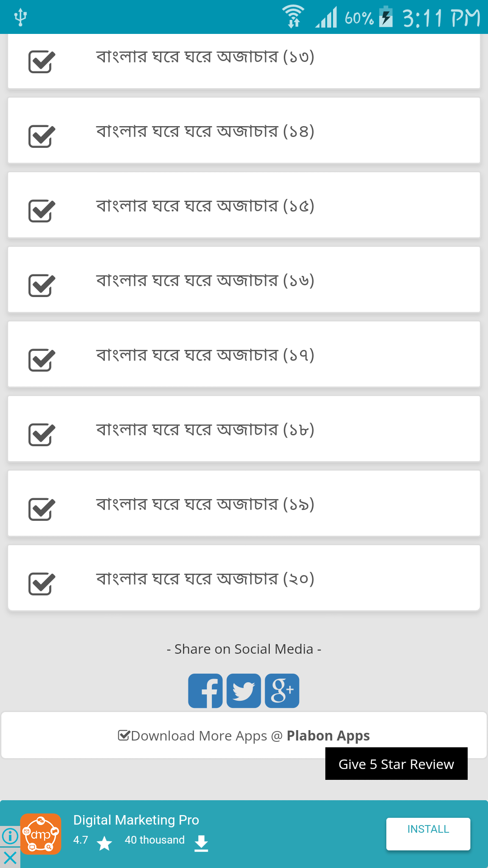Tap the Digital Marketing Pro ad title
Screen dimensions: 488x868
pyautogui.click(x=136, y=820)
